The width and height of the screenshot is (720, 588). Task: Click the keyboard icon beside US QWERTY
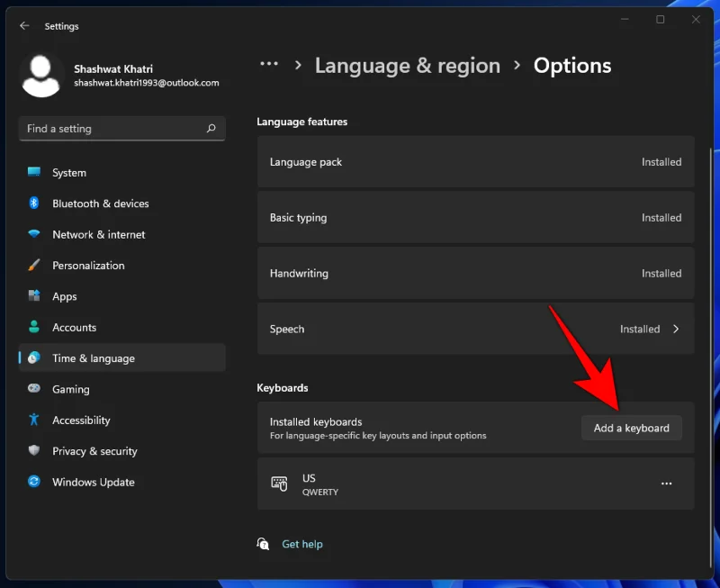coord(282,484)
